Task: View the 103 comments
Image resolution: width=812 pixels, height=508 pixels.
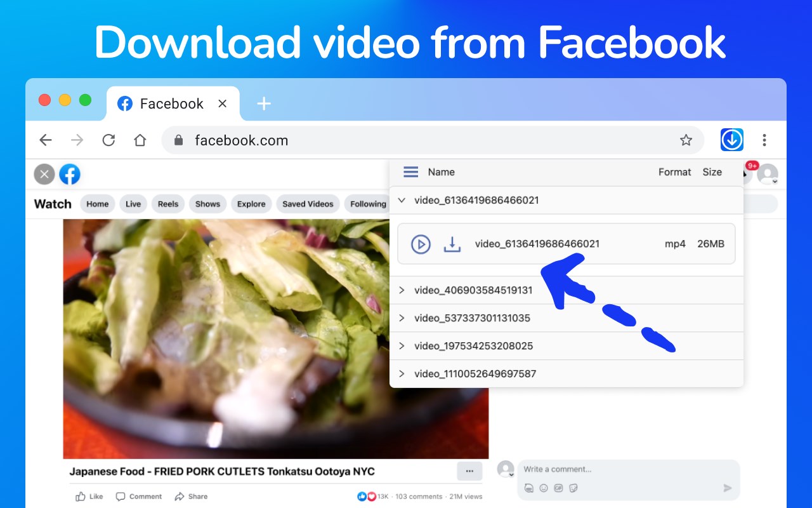Action: (419, 497)
